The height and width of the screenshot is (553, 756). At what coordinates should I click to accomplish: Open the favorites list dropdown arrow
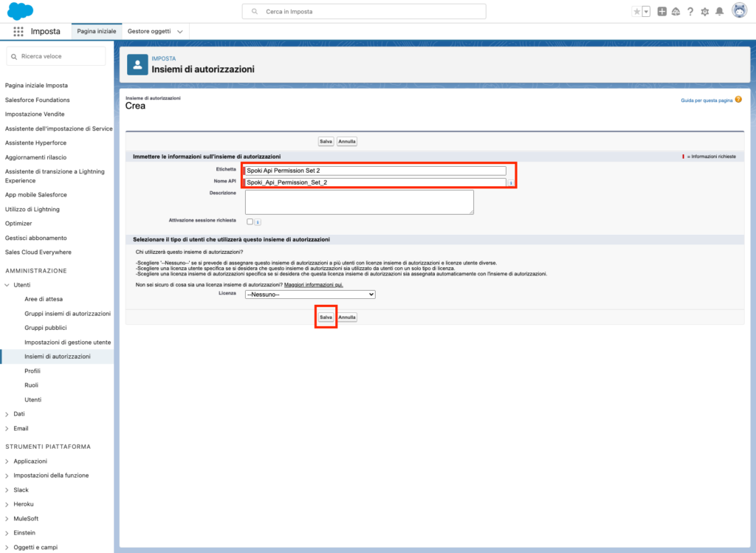646,12
